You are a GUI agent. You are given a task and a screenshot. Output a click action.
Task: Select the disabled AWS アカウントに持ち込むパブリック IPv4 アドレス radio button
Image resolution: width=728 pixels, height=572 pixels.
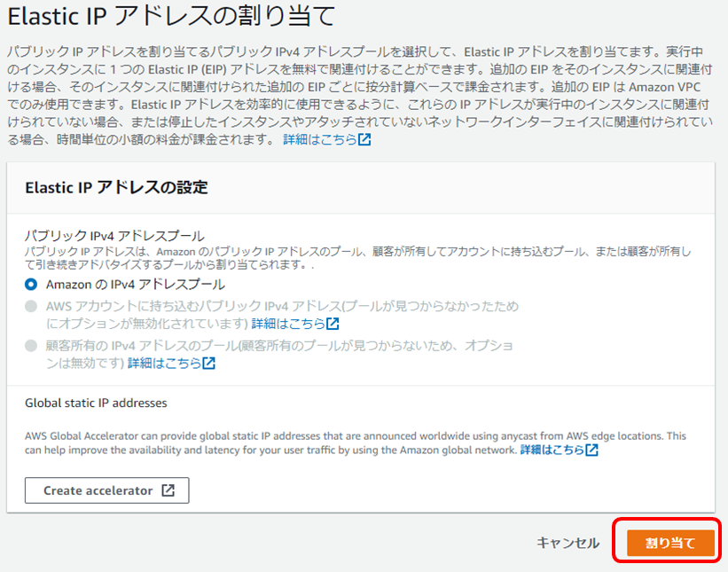(x=31, y=306)
